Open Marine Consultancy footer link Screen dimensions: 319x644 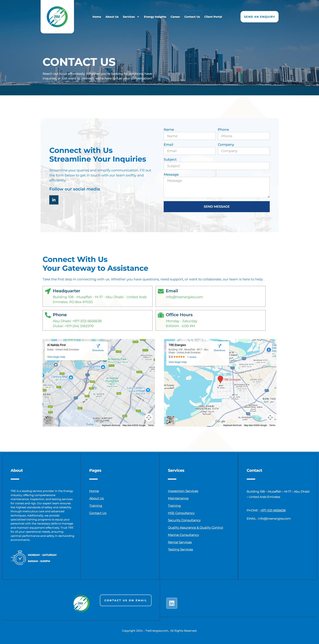click(183, 535)
